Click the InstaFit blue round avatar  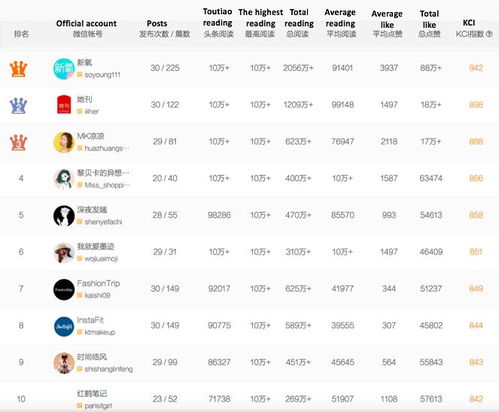tap(64, 326)
